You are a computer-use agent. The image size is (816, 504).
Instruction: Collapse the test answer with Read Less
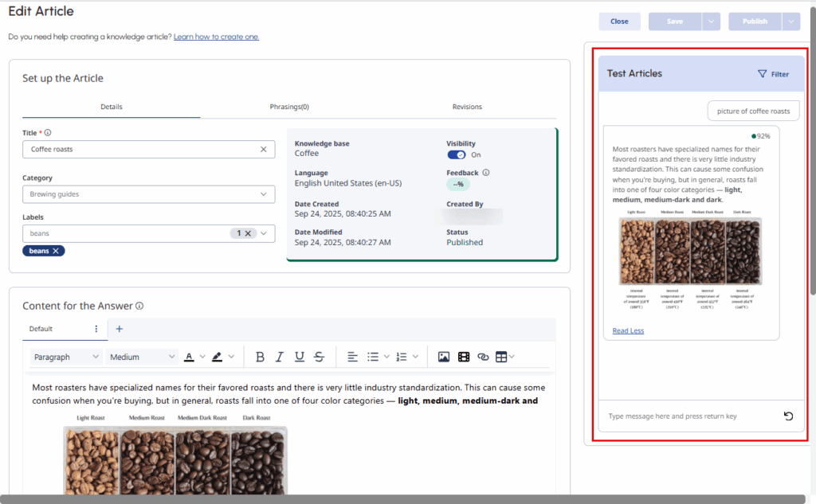point(628,330)
